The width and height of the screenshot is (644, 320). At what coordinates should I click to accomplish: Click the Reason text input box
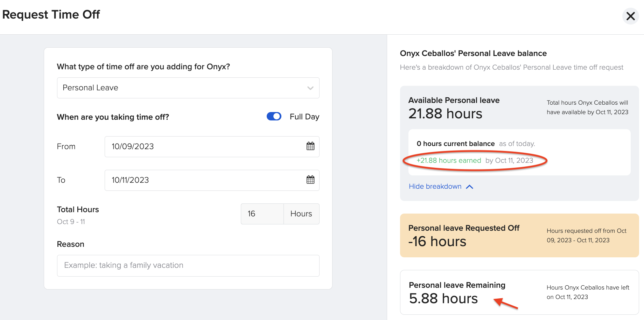188,266
